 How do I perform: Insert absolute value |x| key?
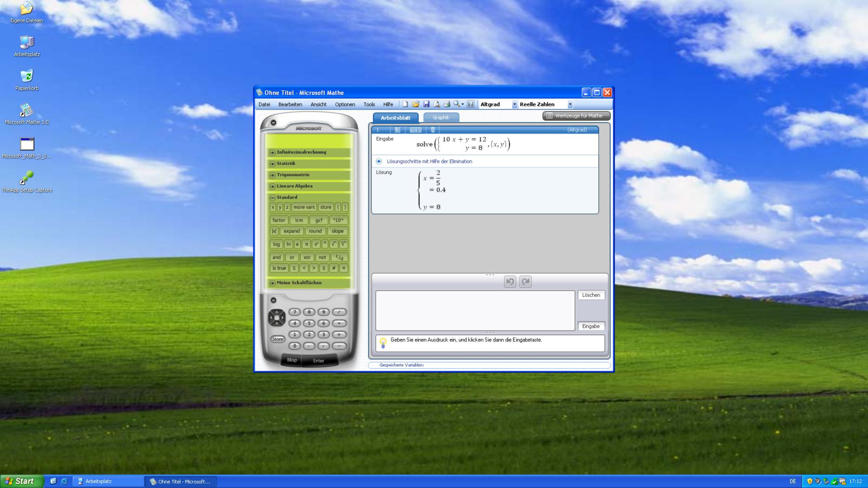pos(274,231)
